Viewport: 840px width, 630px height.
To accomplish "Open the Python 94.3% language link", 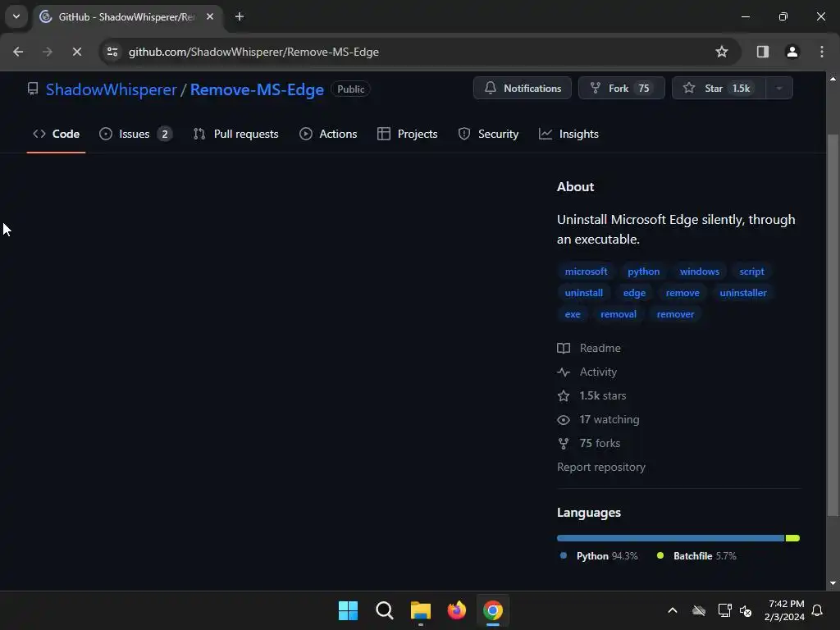I will pyautogui.click(x=598, y=556).
